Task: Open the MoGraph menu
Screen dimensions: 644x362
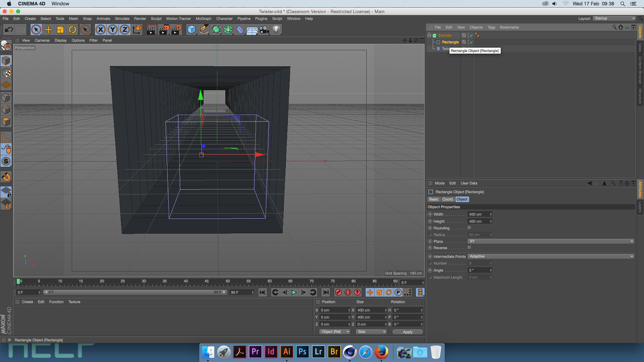Action: (203, 19)
